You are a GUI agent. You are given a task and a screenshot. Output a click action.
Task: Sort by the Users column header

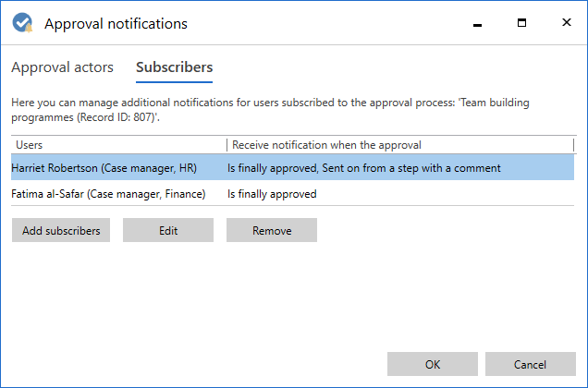point(118,145)
